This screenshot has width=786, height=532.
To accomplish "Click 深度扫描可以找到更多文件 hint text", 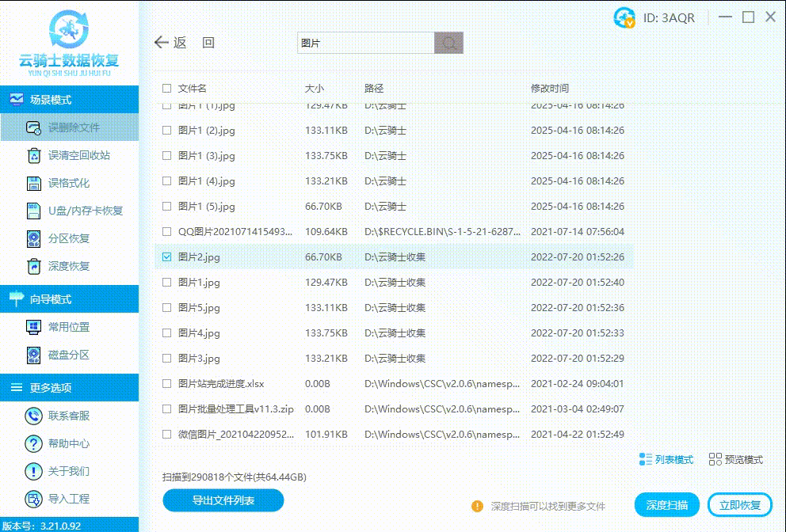I will 548,507.
